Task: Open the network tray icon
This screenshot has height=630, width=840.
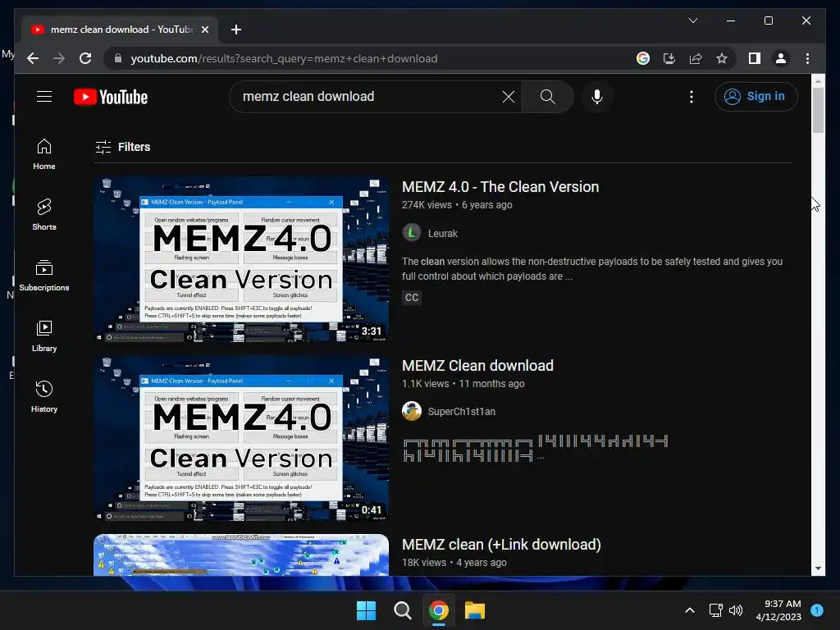Action: point(715,610)
